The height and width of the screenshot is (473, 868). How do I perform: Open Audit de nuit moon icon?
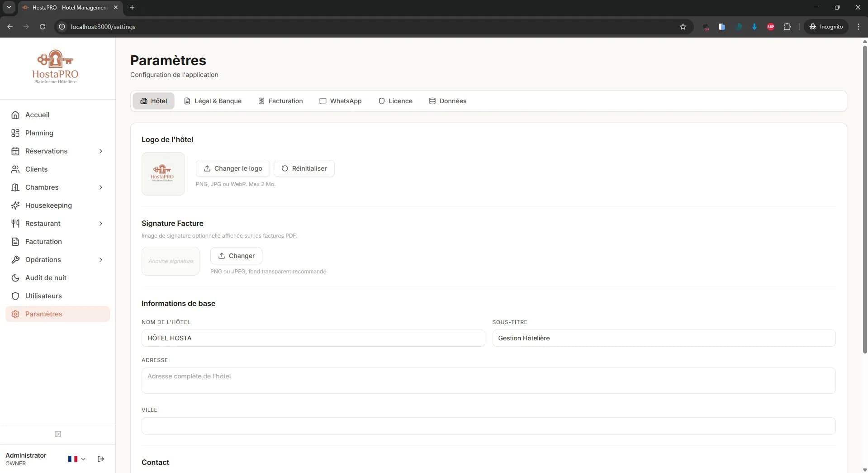click(15, 278)
